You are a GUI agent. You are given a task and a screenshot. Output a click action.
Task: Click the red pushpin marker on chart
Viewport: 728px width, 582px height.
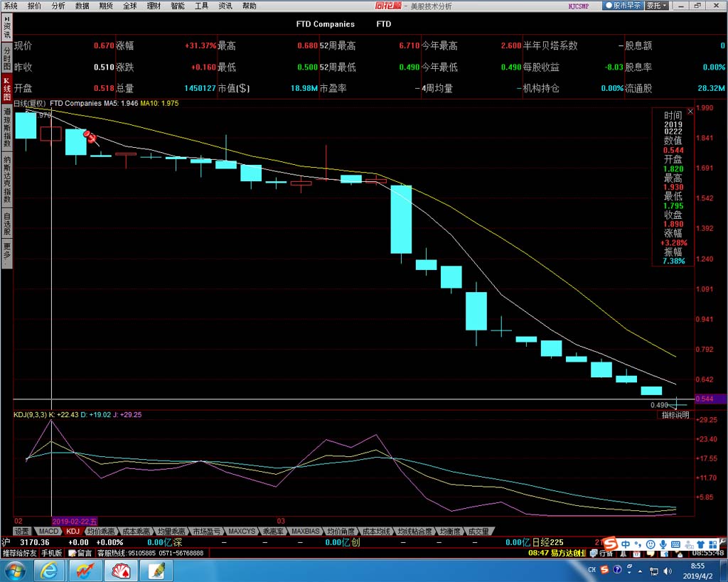tap(90, 136)
